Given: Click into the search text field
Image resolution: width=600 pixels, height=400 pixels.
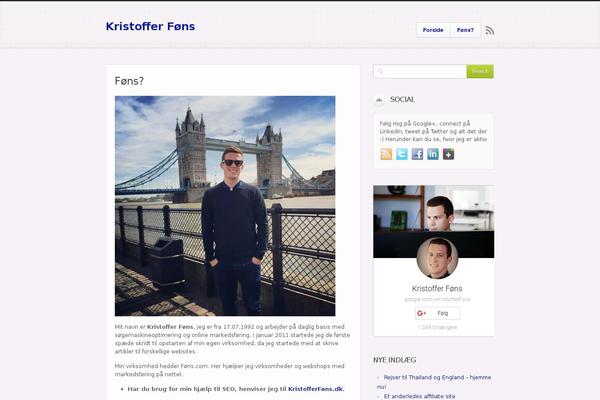Looking at the screenshot, I should 420,71.
